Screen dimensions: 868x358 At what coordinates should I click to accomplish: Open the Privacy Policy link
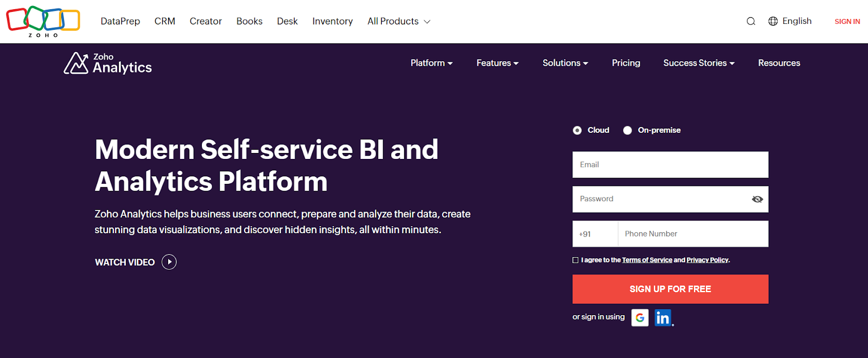(707, 260)
